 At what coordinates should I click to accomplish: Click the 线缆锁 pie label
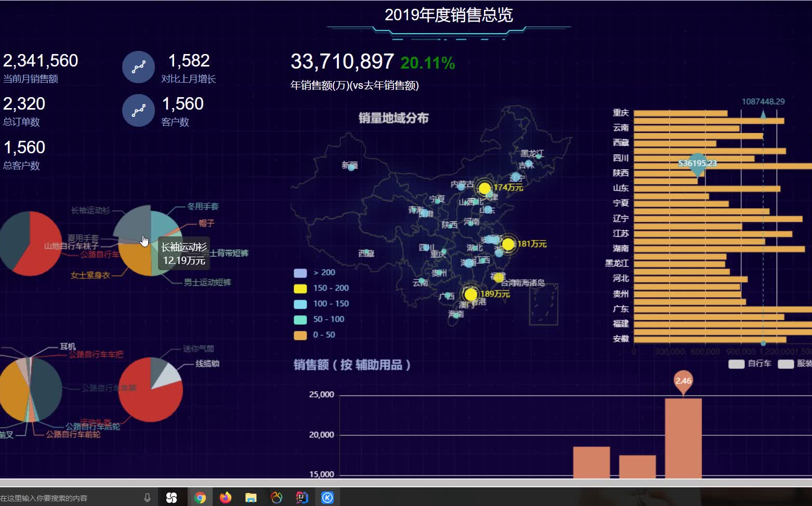coord(207,364)
